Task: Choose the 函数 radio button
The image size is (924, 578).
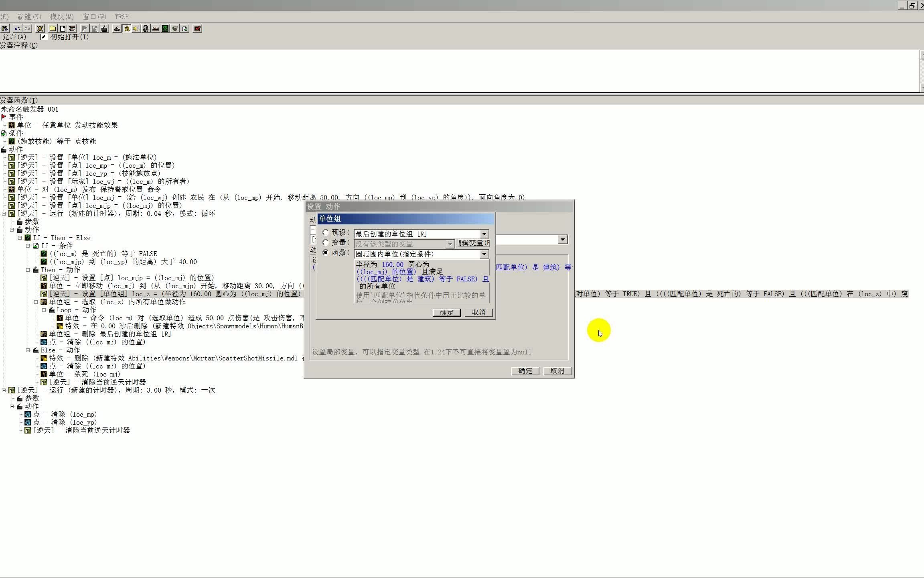Action: click(x=326, y=252)
